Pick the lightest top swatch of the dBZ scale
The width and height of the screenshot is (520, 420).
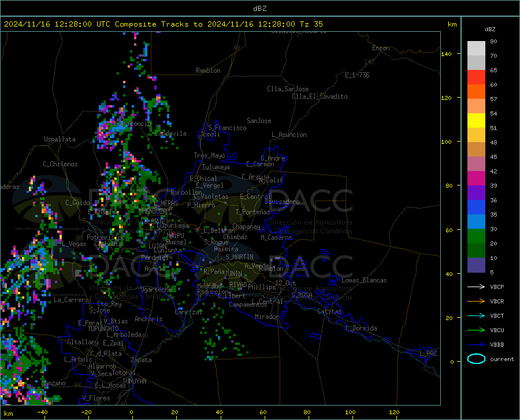point(476,49)
